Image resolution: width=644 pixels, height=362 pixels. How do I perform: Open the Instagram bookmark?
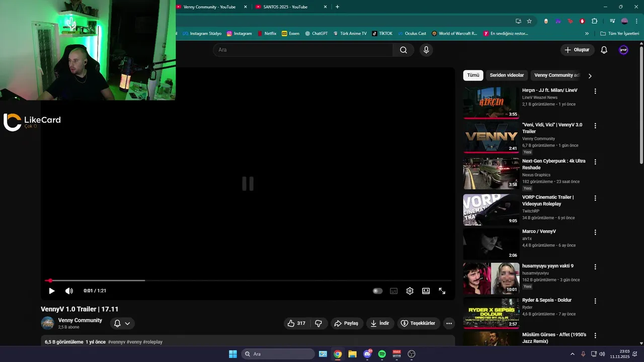(x=239, y=34)
